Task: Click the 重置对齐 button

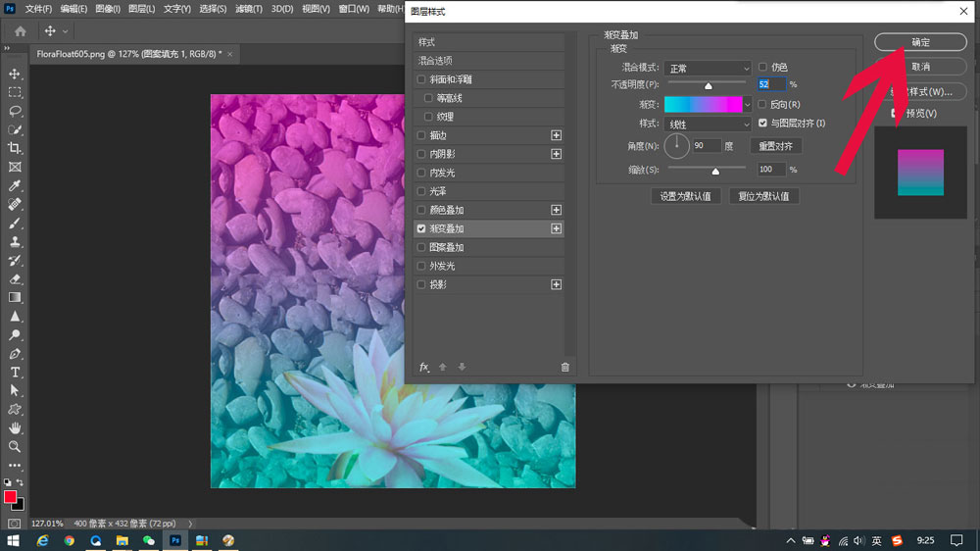Action: [x=775, y=146]
